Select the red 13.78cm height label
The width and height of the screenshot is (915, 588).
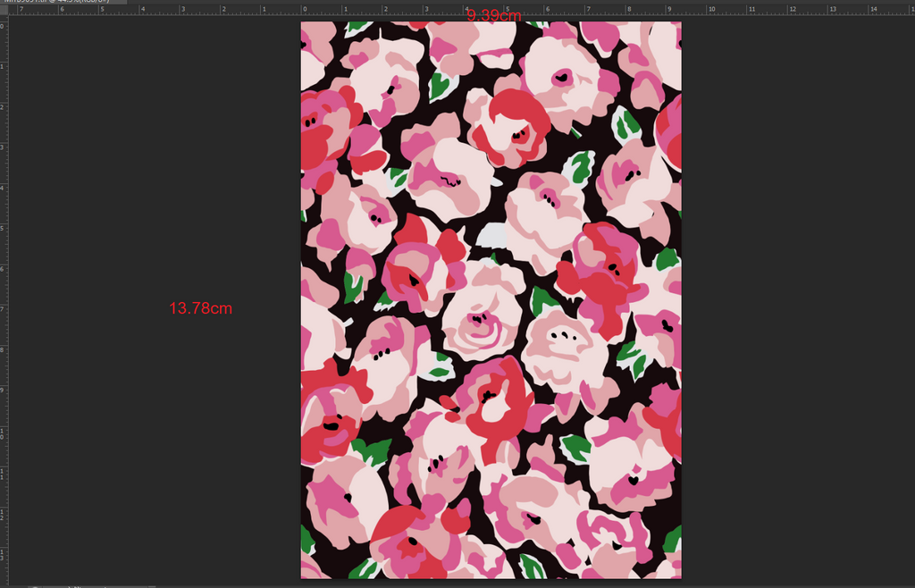coord(201,308)
